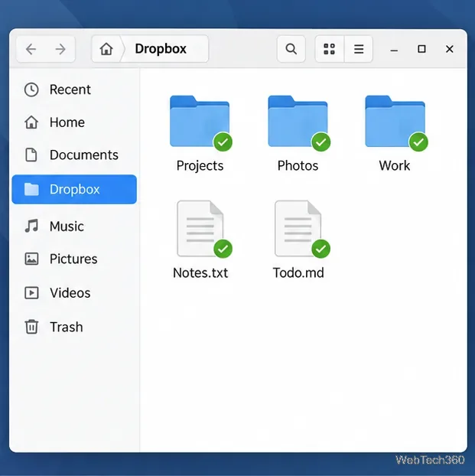This screenshot has width=475, height=476.
Task: Click the sync checkmark badge on Projects
Action: point(223,142)
